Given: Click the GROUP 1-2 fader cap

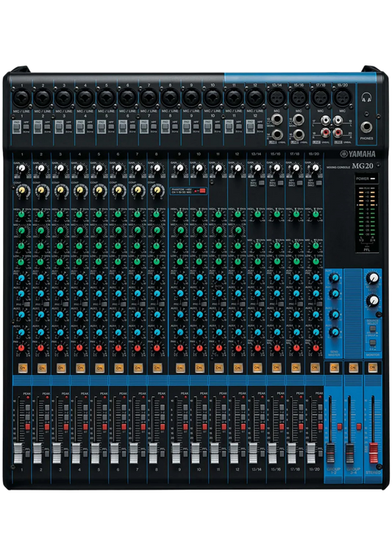Looking at the screenshot, I should pyautogui.click(x=330, y=453).
